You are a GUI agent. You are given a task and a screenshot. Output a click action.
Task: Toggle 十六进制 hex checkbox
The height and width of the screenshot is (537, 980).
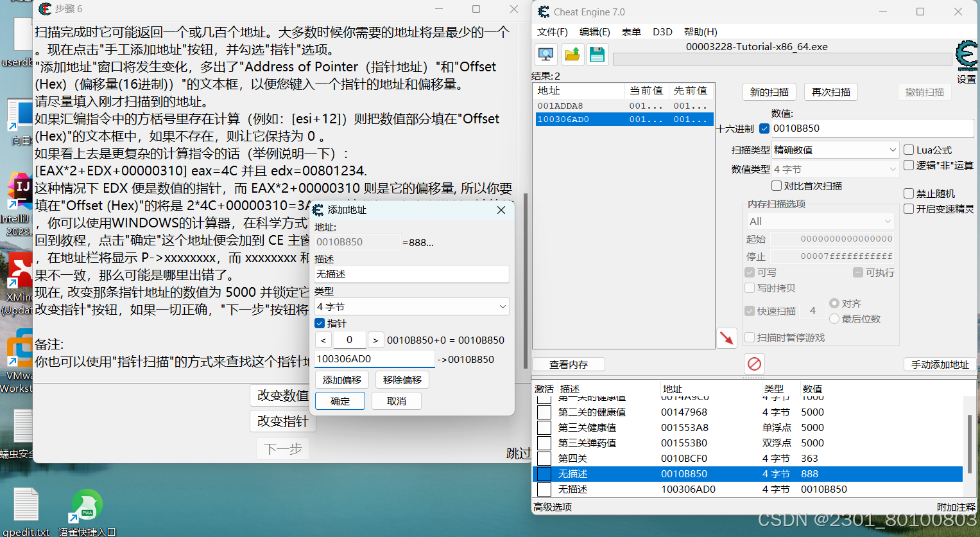[x=764, y=128]
